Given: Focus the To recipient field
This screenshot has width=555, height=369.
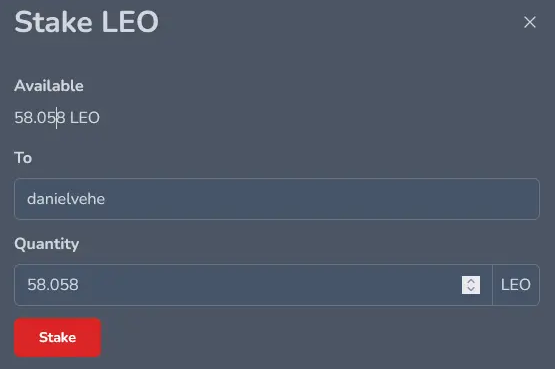Looking at the screenshot, I should click(x=277, y=199).
